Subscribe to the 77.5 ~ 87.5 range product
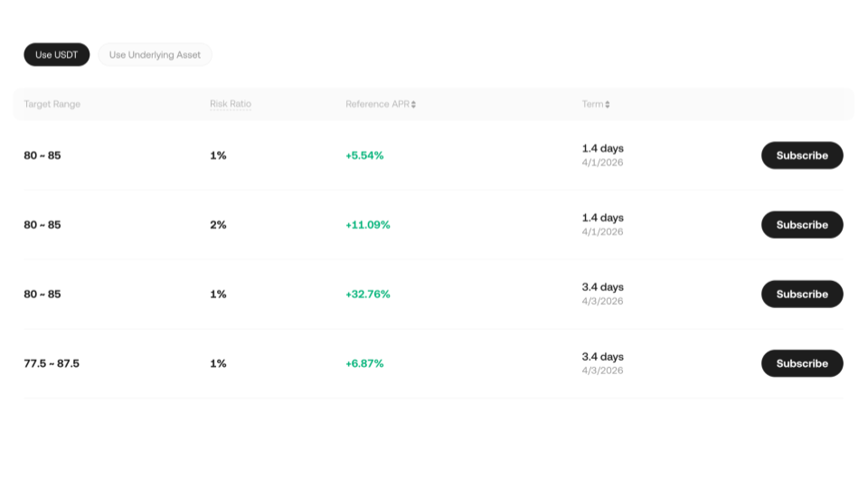Image resolution: width=868 pixels, height=488 pixels. (x=802, y=363)
